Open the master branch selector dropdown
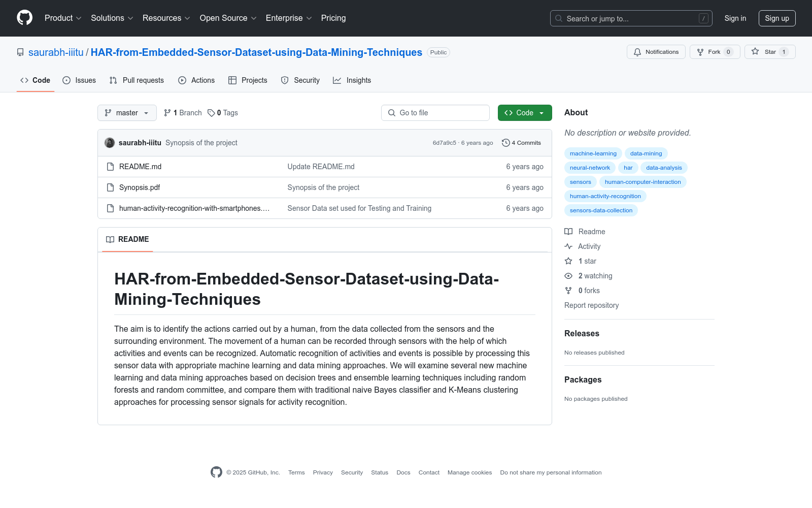 click(127, 113)
